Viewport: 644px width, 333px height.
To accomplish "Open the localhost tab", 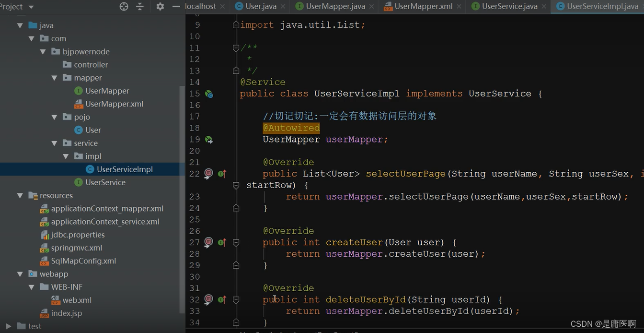I will click(x=200, y=6).
